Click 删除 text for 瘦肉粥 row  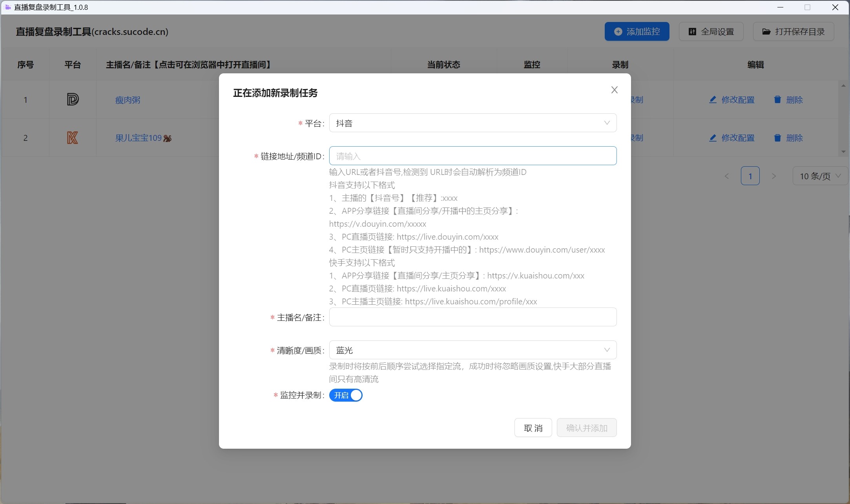[x=795, y=100]
